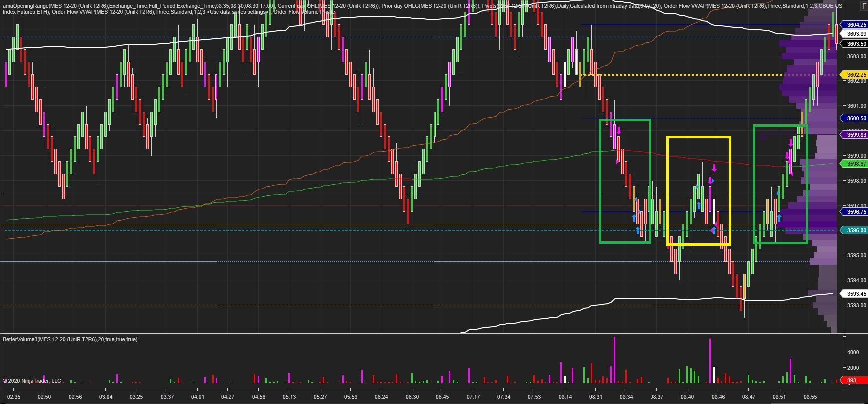Click the 04:56 time axis label
868x404 pixels.
pyautogui.click(x=258, y=397)
